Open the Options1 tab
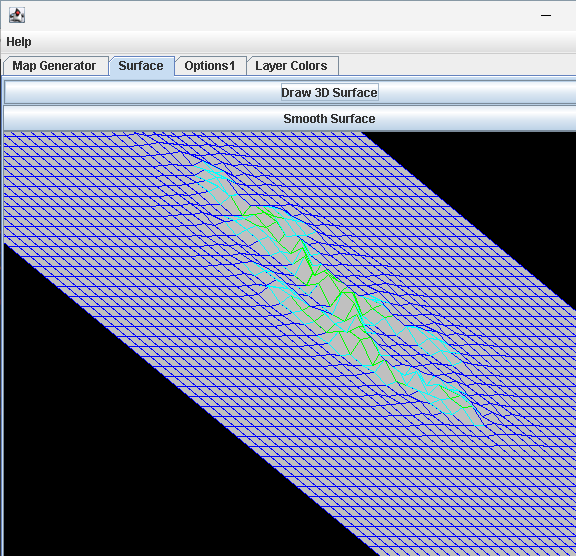 pos(210,66)
